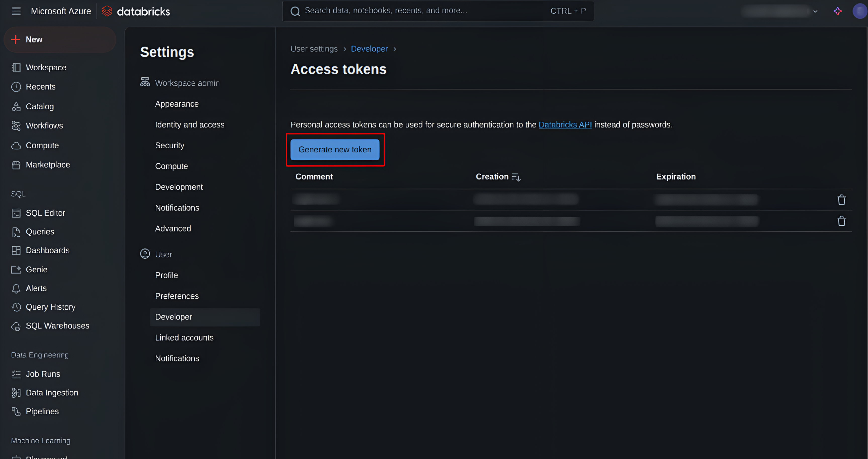Click the Data Engineering section label

click(40, 355)
